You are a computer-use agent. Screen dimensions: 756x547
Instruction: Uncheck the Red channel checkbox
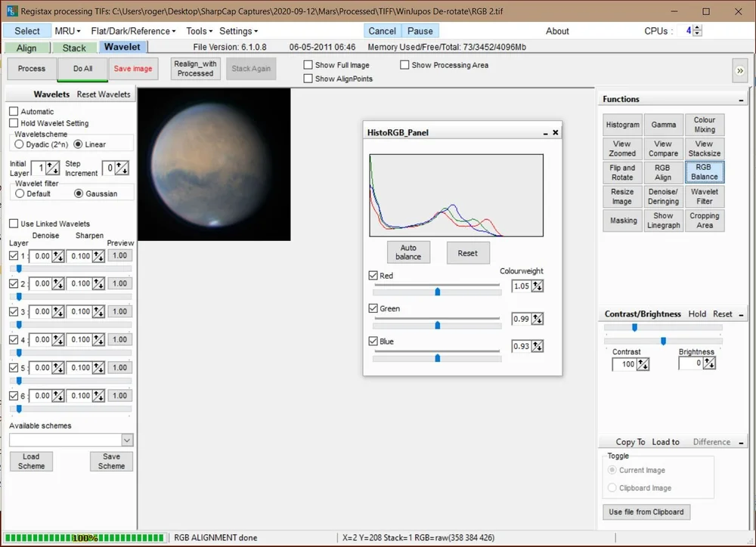coord(373,276)
